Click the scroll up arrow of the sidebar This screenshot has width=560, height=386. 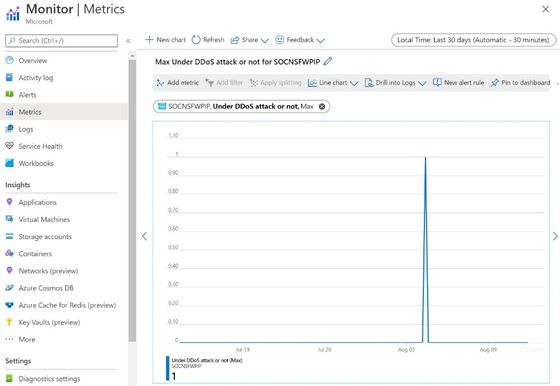pyautogui.click(x=132, y=55)
